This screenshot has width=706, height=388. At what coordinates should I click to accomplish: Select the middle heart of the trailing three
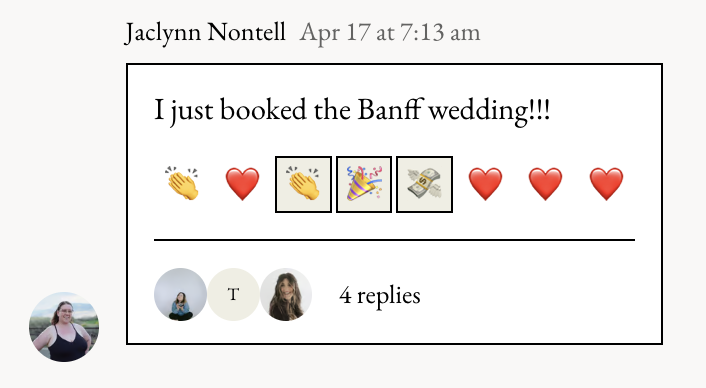pos(545,184)
